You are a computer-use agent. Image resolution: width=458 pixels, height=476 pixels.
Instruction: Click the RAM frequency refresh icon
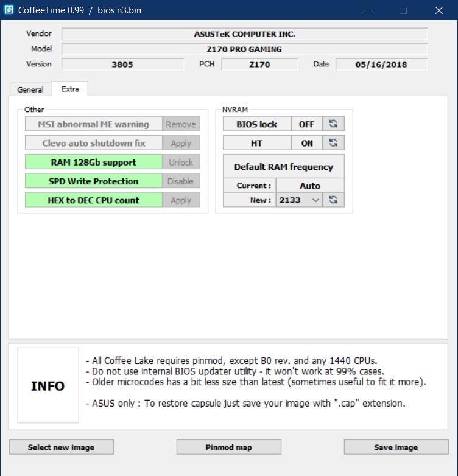tap(333, 200)
